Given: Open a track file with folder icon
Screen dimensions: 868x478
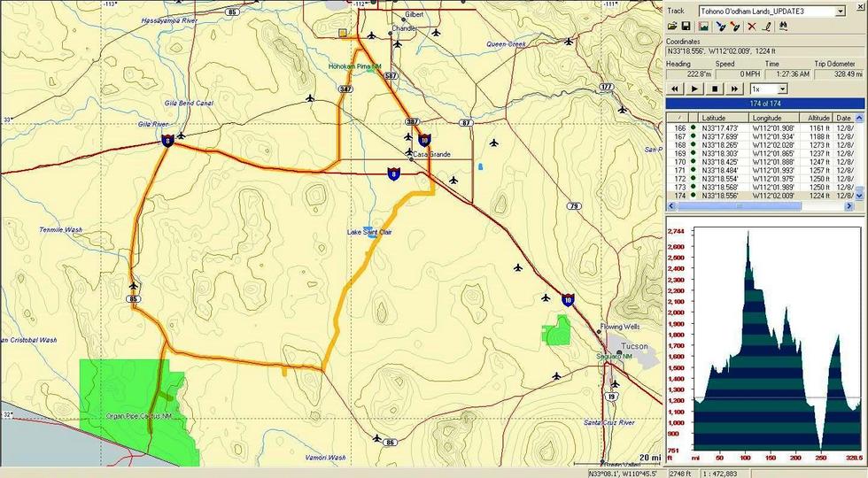Looking at the screenshot, I should (x=672, y=26).
